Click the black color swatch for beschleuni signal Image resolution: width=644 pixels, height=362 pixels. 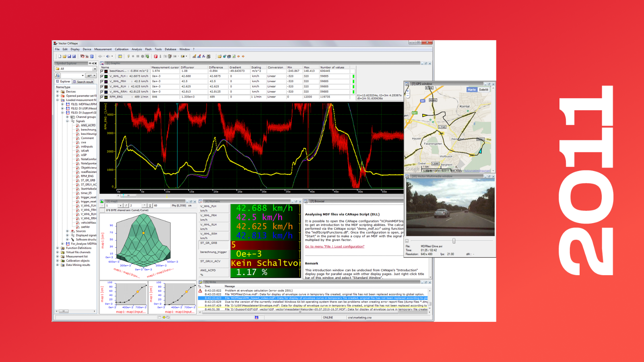[x=106, y=71]
